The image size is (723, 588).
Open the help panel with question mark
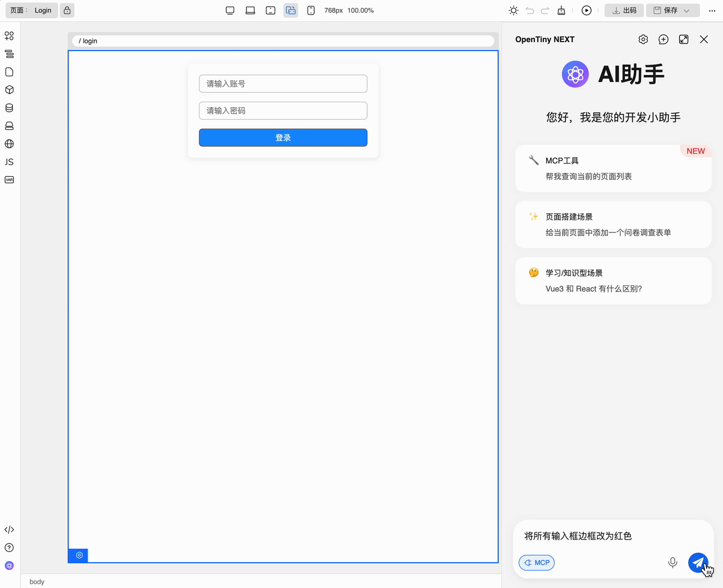pyautogui.click(x=9, y=548)
